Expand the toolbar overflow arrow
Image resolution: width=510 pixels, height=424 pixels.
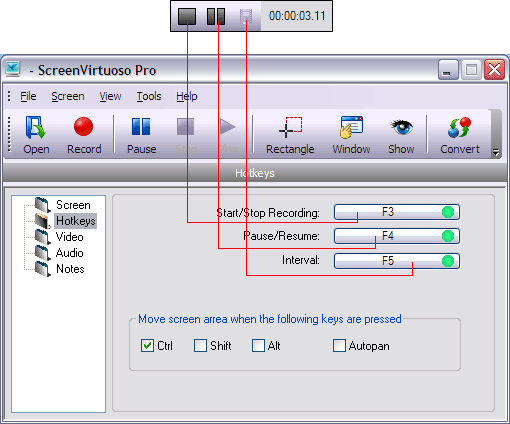tap(496, 153)
